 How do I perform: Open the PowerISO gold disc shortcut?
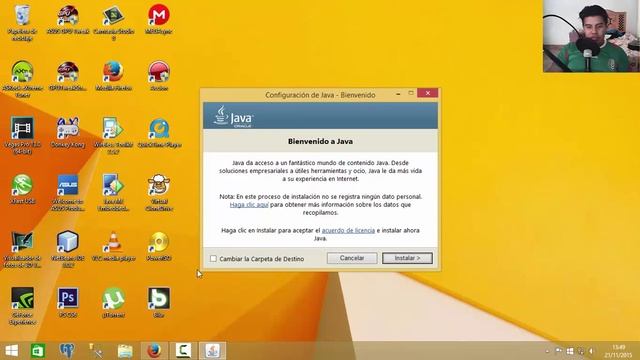tap(159, 246)
